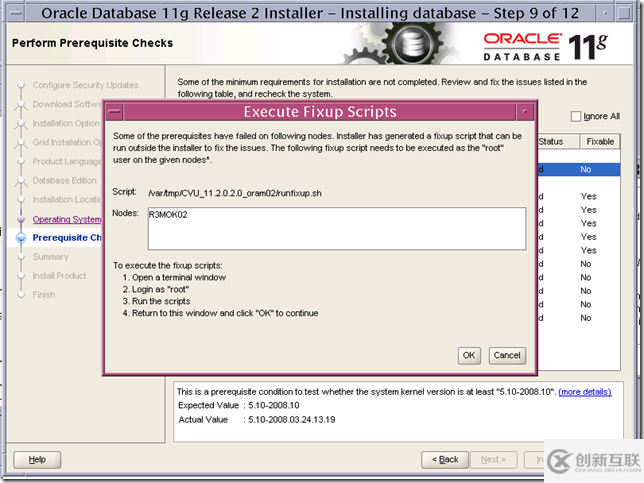Go Back to previous installer step
This screenshot has height=483, width=644.
(445, 460)
